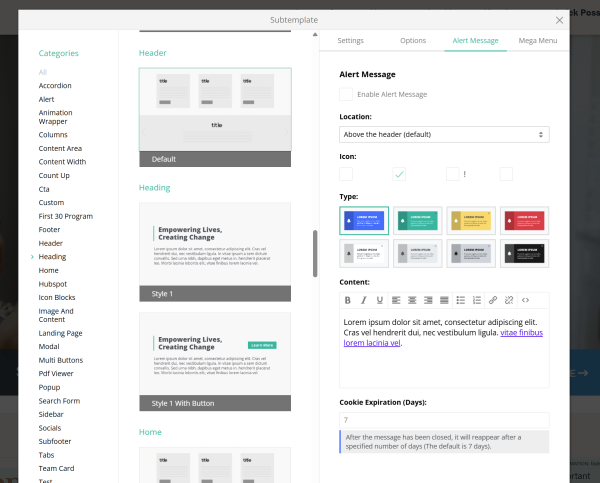Choose the red alert type
This screenshot has width=600, height=483.
click(524, 221)
